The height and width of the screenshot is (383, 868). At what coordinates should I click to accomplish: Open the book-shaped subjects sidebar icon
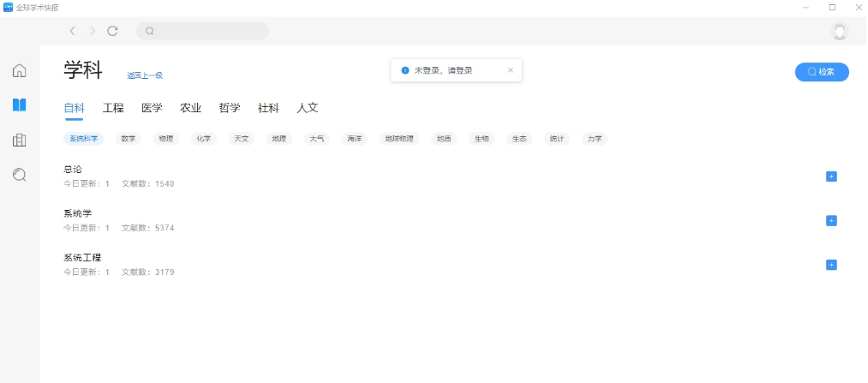coord(20,105)
